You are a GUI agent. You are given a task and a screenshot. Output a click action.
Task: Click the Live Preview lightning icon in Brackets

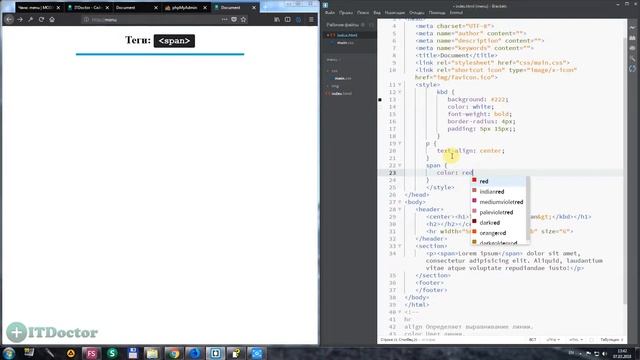pos(633,27)
